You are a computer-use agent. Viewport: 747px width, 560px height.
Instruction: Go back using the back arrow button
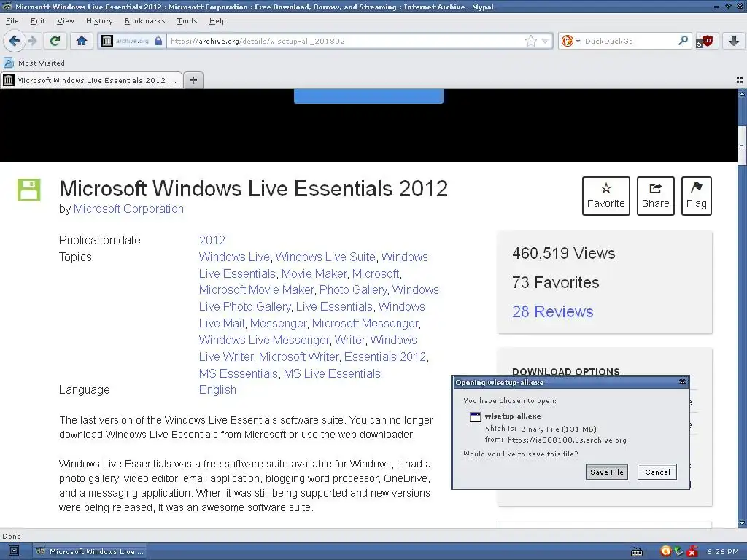click(15, 41)
